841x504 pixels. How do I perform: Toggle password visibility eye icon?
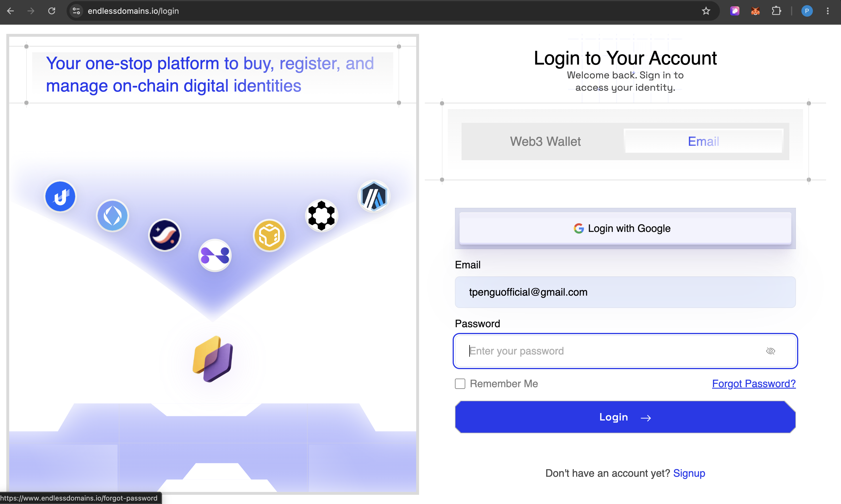(770, 351)
